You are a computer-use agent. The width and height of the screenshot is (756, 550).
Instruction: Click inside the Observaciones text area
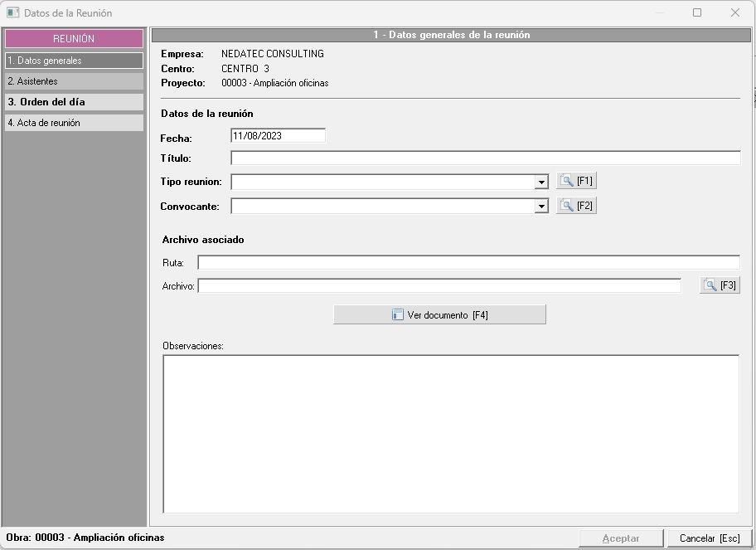coord(450,433)
